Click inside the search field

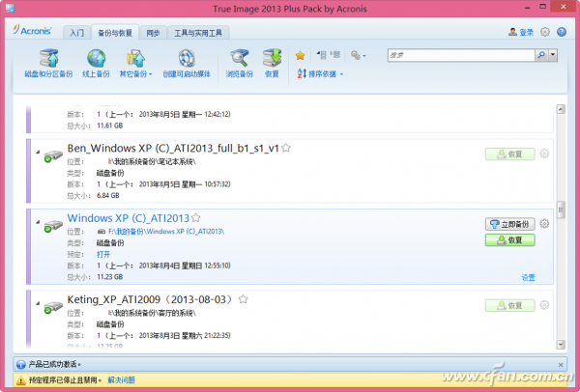pyautogui.click(x=461, y=55)
